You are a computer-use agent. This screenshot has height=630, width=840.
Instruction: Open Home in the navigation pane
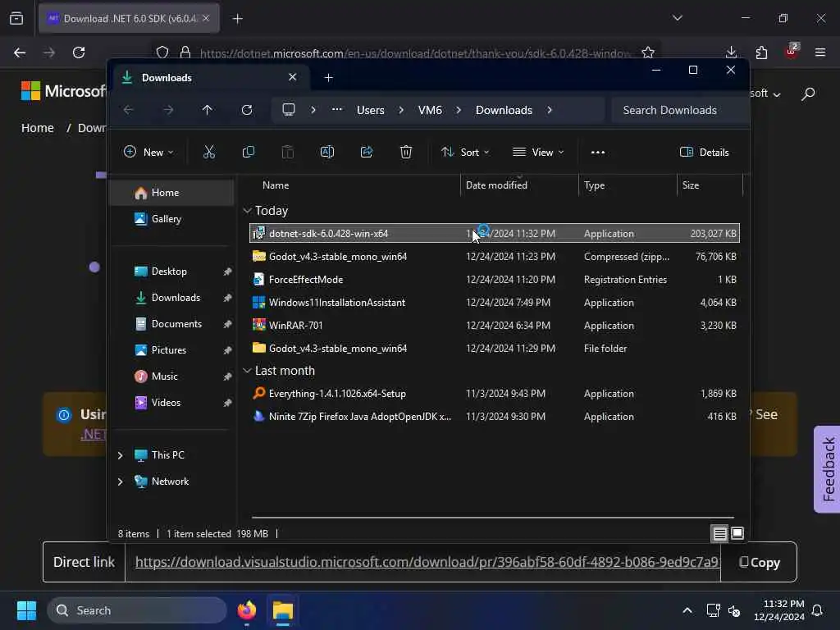171,193
